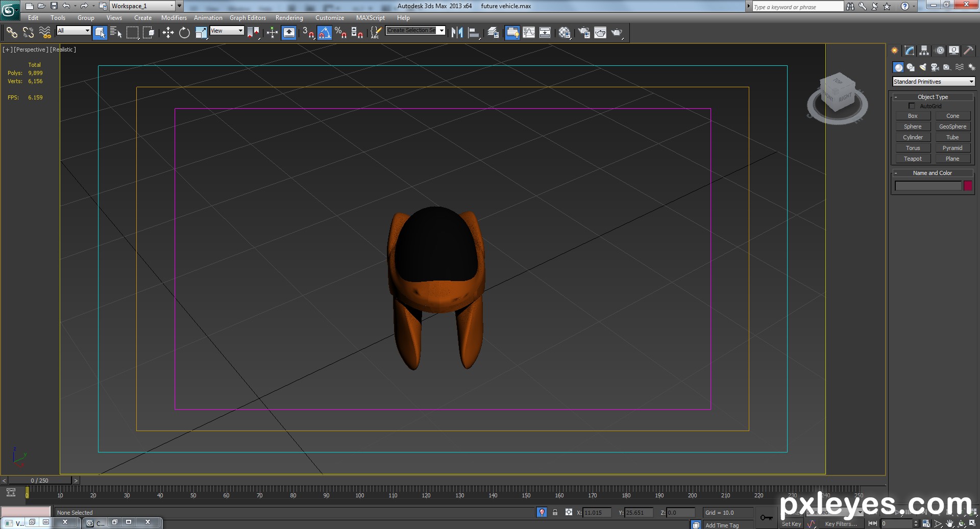Screen dimensions: 980x529
Task: Click the object name input field
Action: 928,186
